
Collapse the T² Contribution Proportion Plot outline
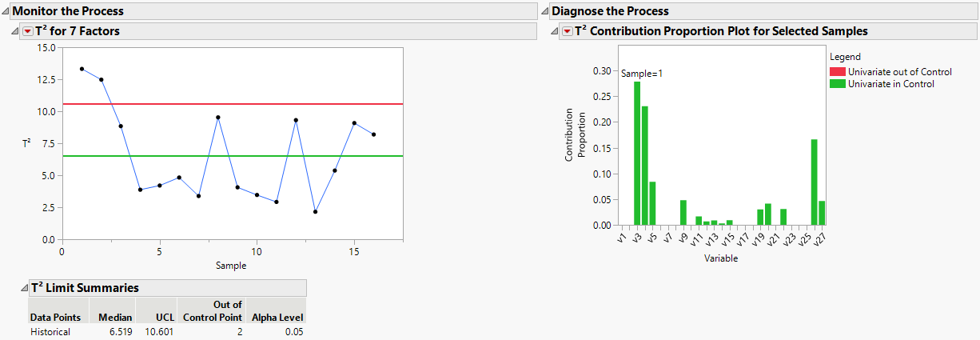point(555,31)
